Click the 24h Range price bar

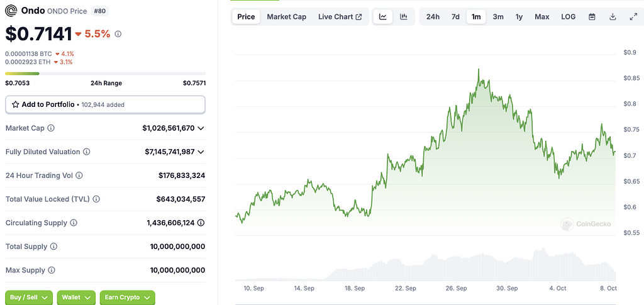point(105,74)
